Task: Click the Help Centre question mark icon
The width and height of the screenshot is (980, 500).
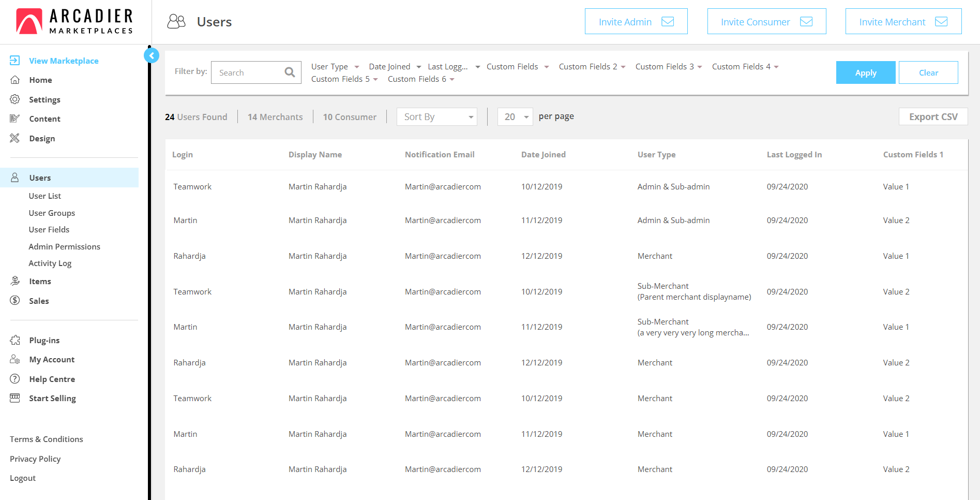Action: click(15, 379)
